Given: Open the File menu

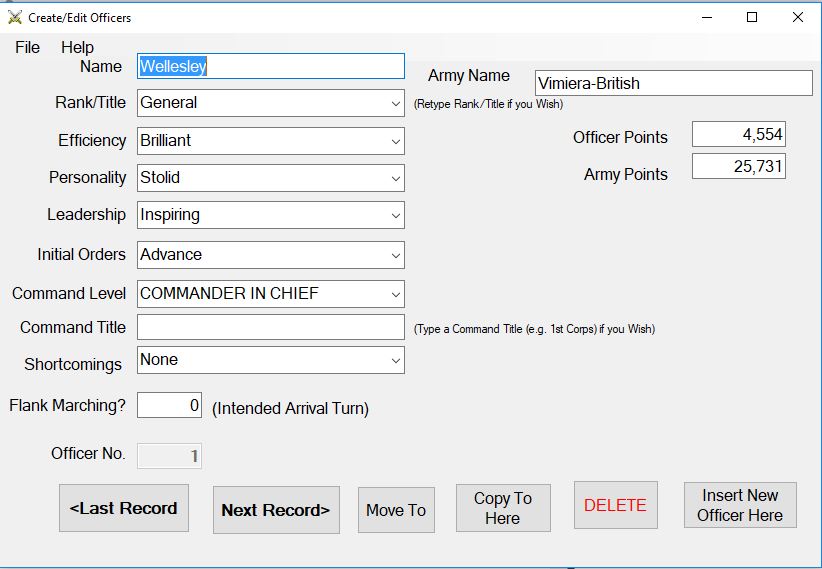Looking at the screenshot, I should pos(27,47).
